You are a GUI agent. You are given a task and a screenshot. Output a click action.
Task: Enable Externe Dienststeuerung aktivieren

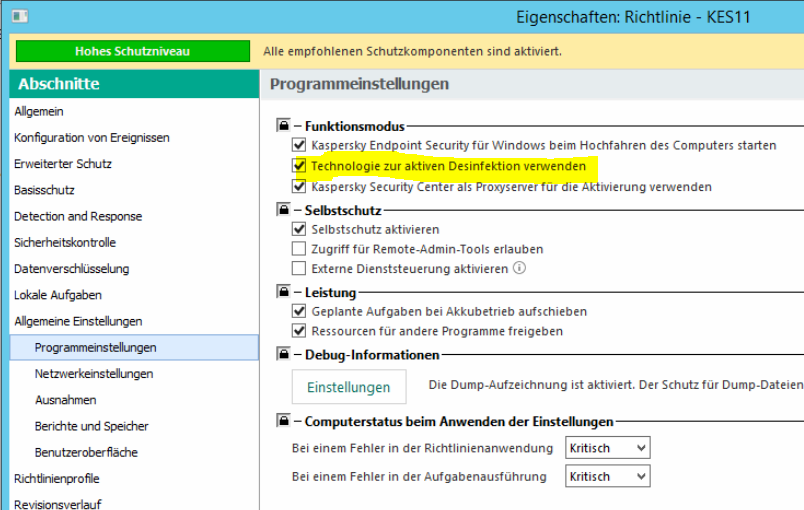tap(299, 269)
